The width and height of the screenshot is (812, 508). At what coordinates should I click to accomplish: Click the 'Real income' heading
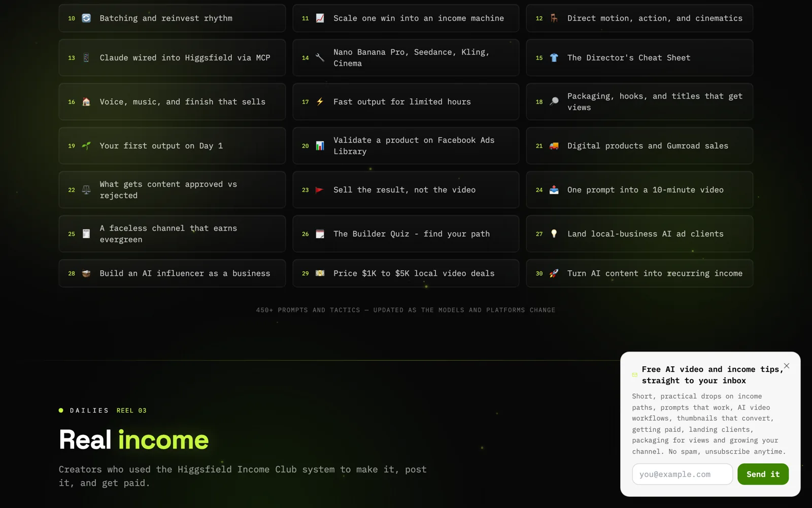[134, 439]
